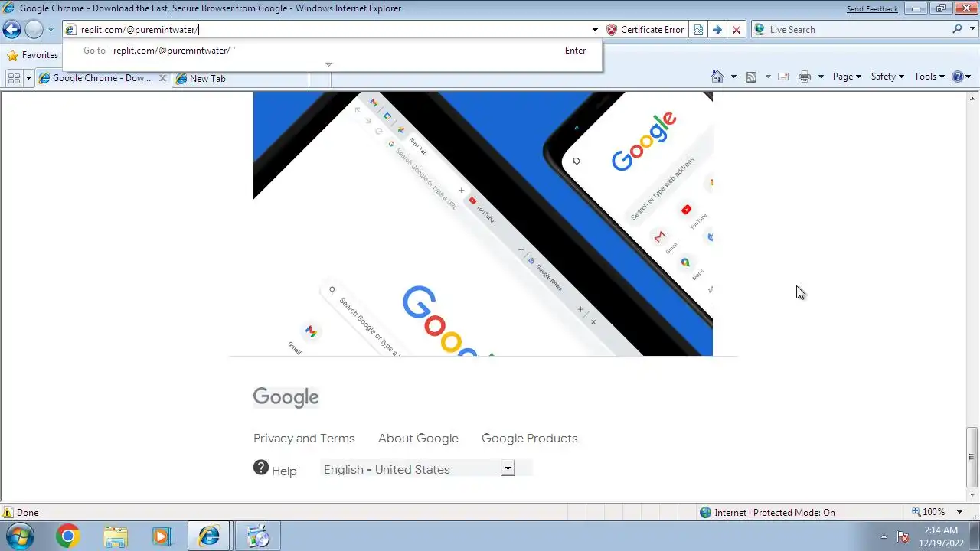Image resolution: width=980 pixels, height=551 pixels.
Task: Click the Chrome devices promotional image
Action: pyautogui.click(x=483, y=223)
